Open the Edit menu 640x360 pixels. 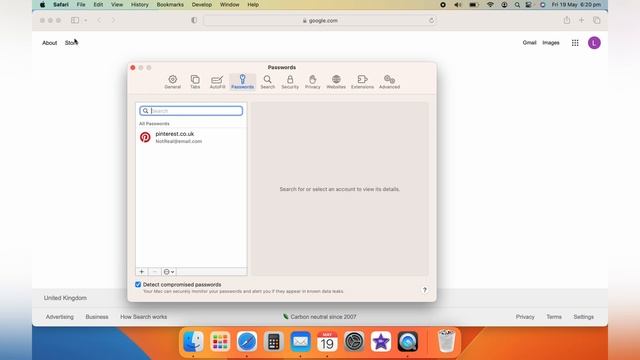pos(98,4)
